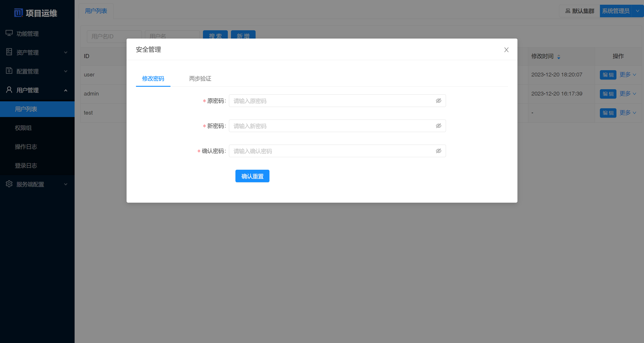The image size is (644, 343).
Task: Click the 用户管理 person icon
Action: 9,90
